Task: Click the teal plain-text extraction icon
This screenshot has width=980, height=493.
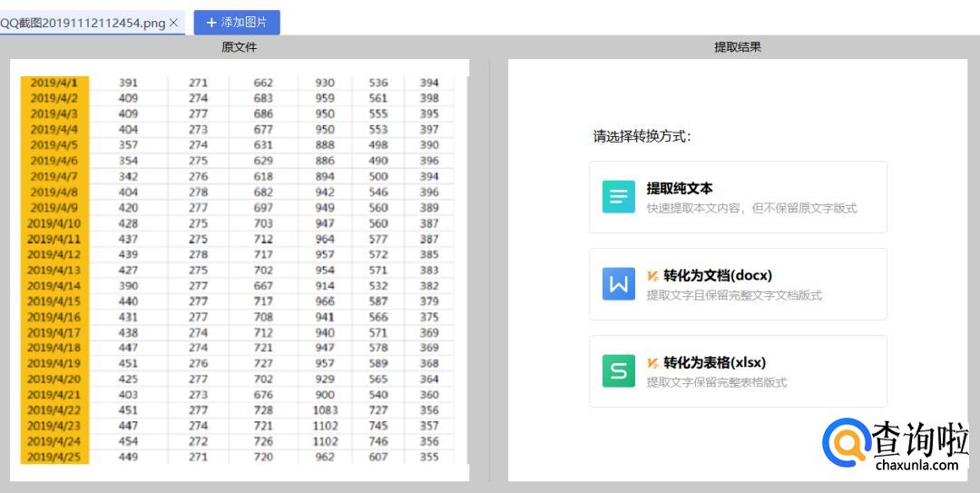Action: coord(618,197)
